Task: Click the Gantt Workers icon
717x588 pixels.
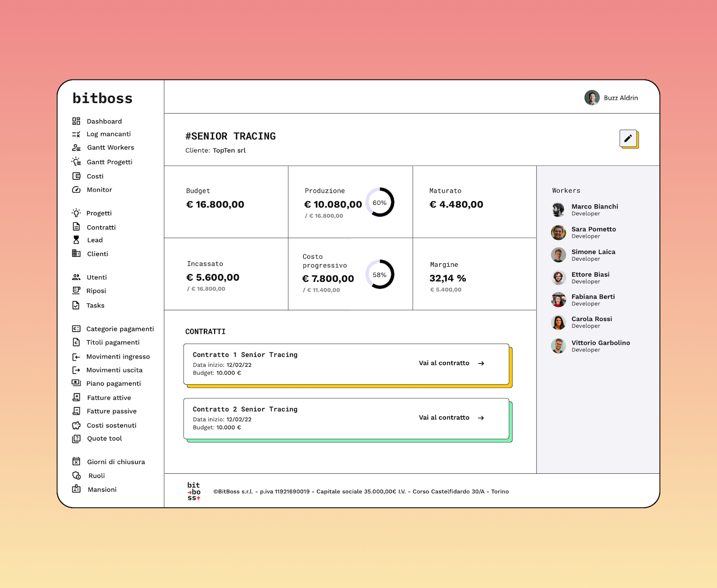Action: (x=76, y=148)
